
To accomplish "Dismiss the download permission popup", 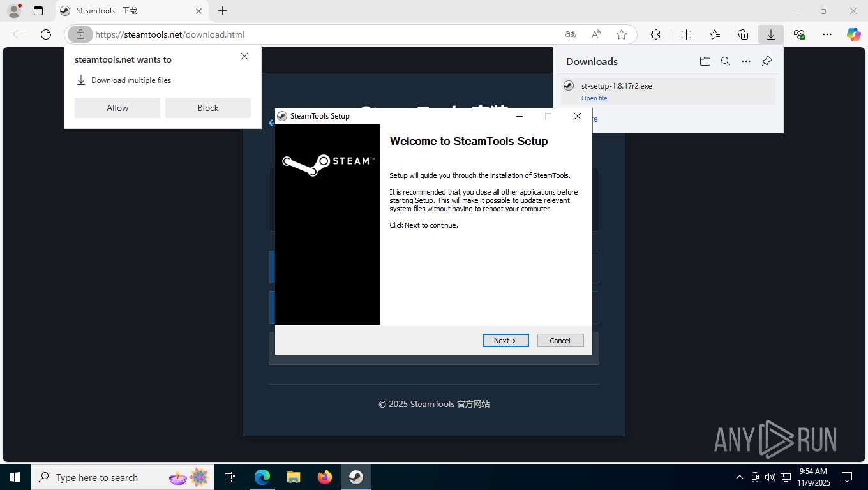I will click(x=244, y=56).
